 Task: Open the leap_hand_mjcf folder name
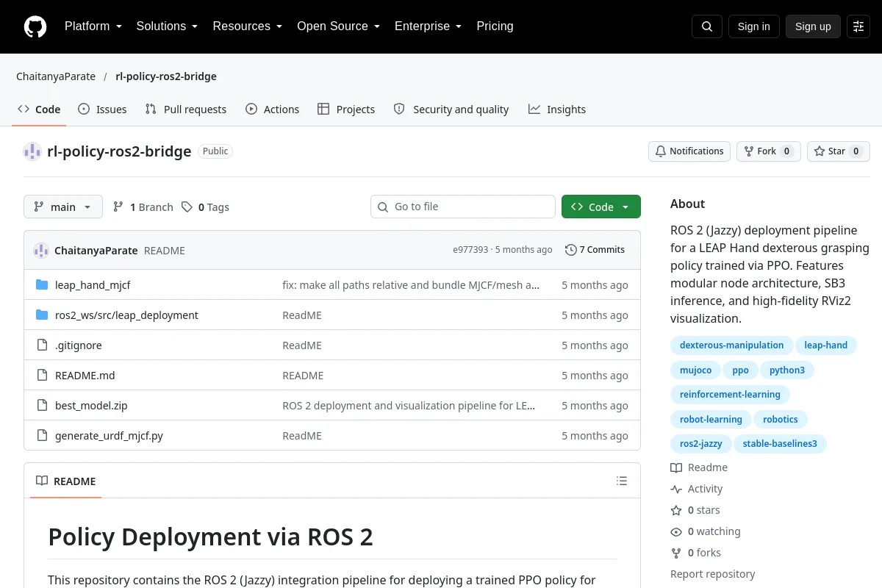coord(93,285)
